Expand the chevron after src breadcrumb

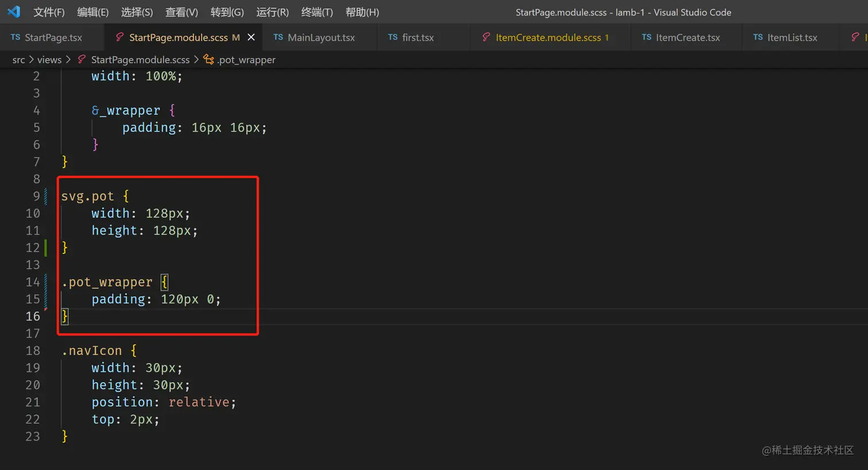[32, 60]
